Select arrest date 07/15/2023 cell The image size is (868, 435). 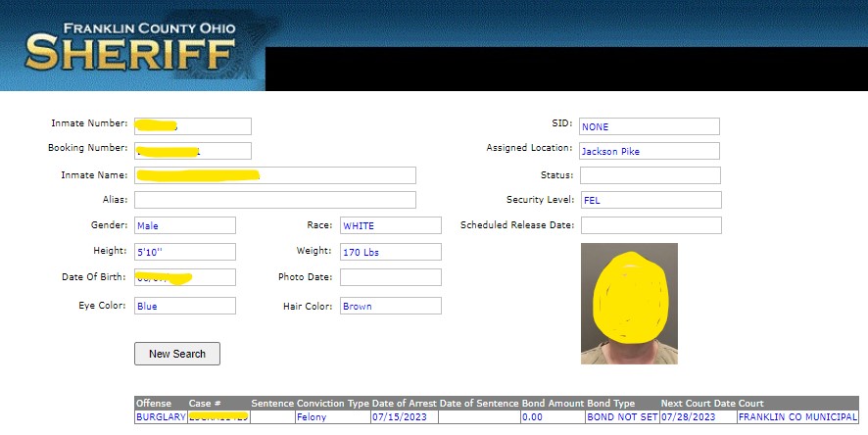tap(404, 416)
